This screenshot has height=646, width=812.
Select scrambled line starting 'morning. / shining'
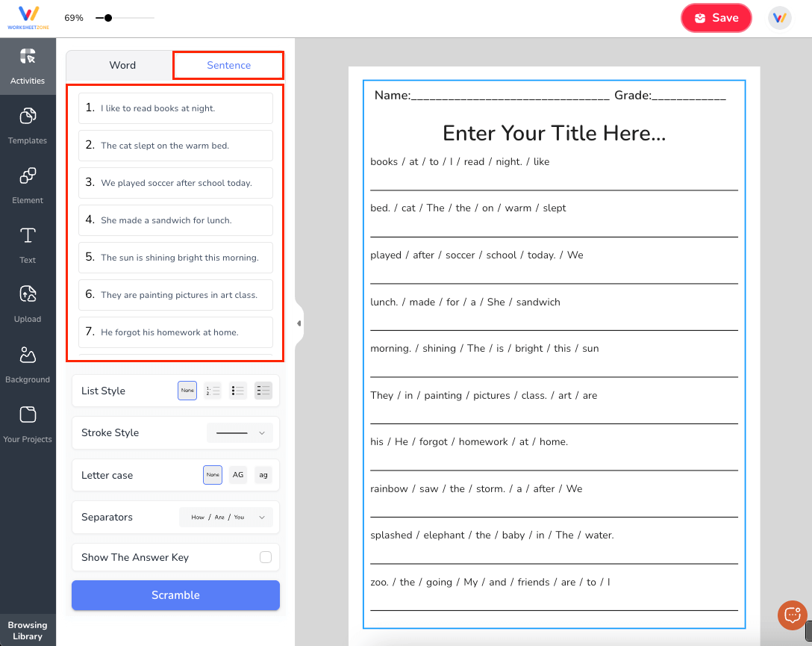(x=484, y=349)
